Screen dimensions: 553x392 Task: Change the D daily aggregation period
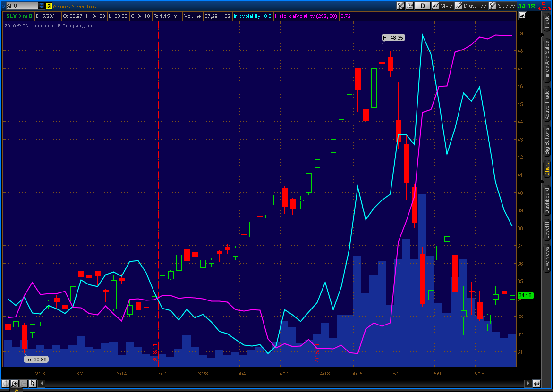point(422,6)
